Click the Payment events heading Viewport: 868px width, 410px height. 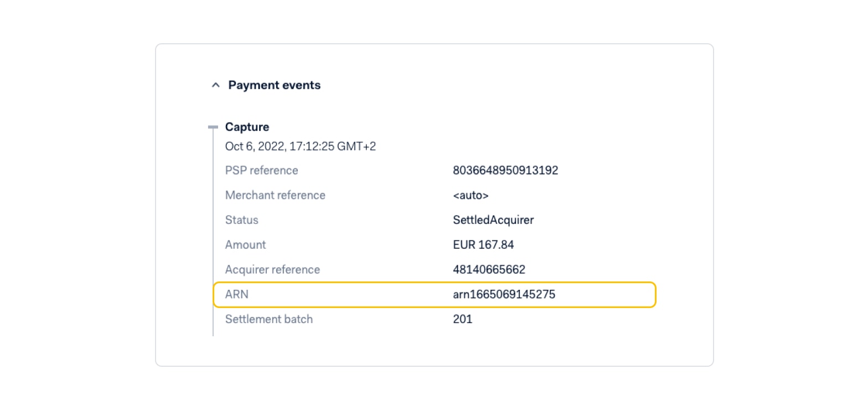click(x=274, y=85)
